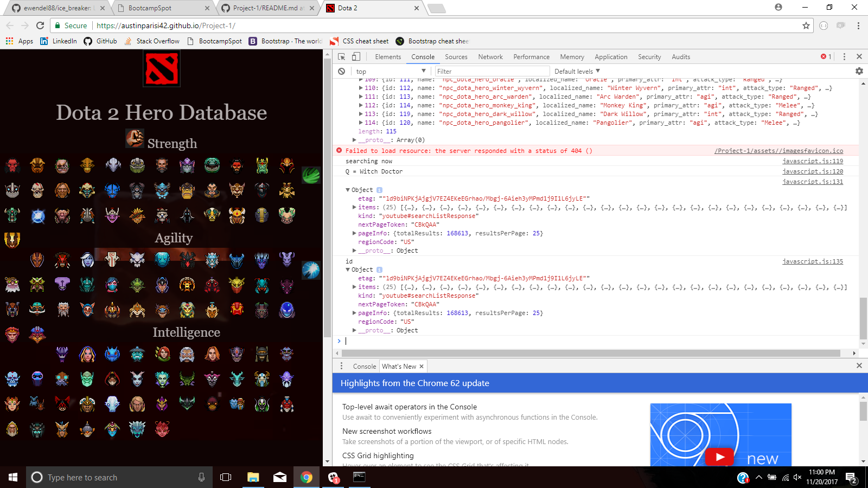Expand the pageInfo object
Image resolution: width=868 pixels, height=488 pixels.
(355, 233)
